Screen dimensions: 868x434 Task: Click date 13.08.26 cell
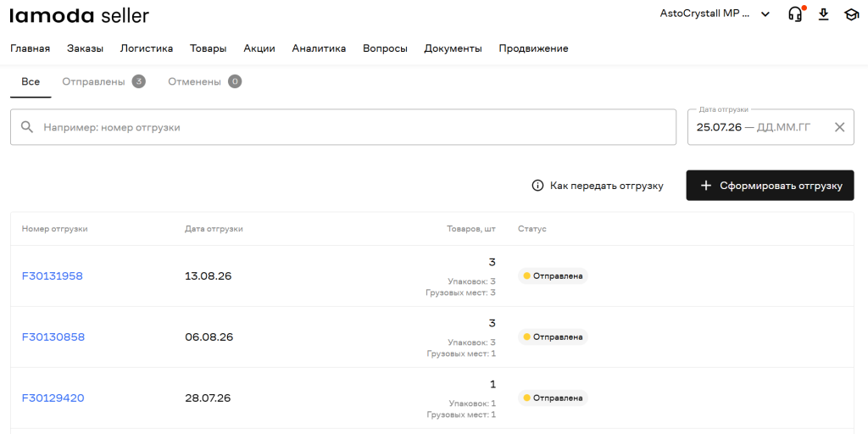209,275
